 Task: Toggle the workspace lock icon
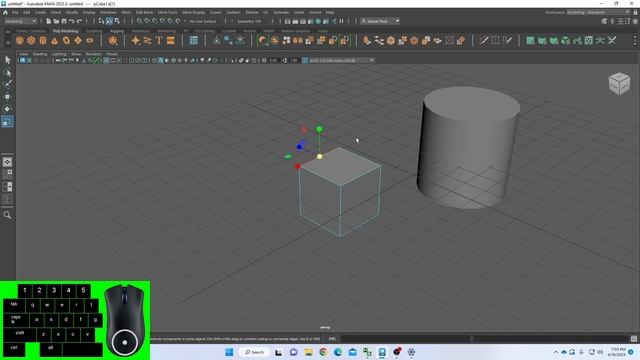(x=635, y=13)
